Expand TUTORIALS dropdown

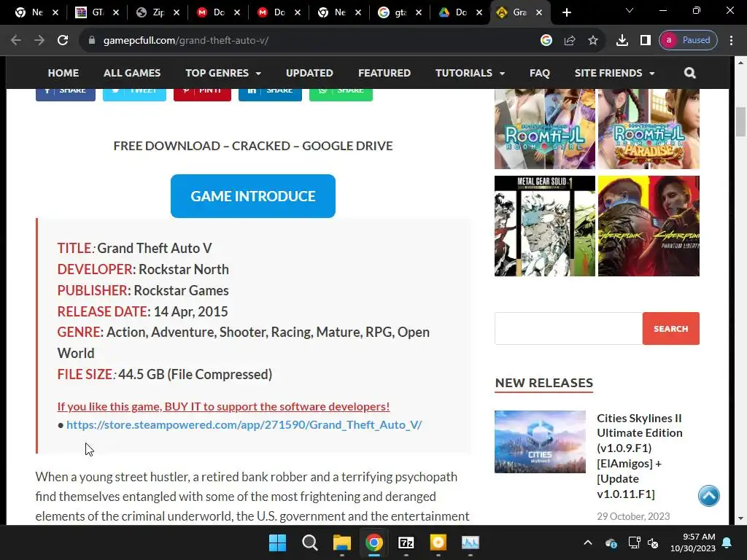470,73
